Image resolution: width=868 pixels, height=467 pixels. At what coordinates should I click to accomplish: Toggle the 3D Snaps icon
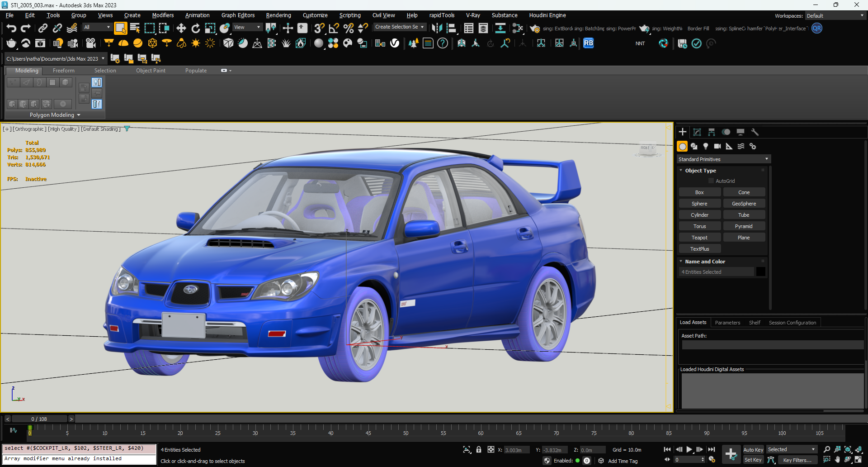click(319, 29)
